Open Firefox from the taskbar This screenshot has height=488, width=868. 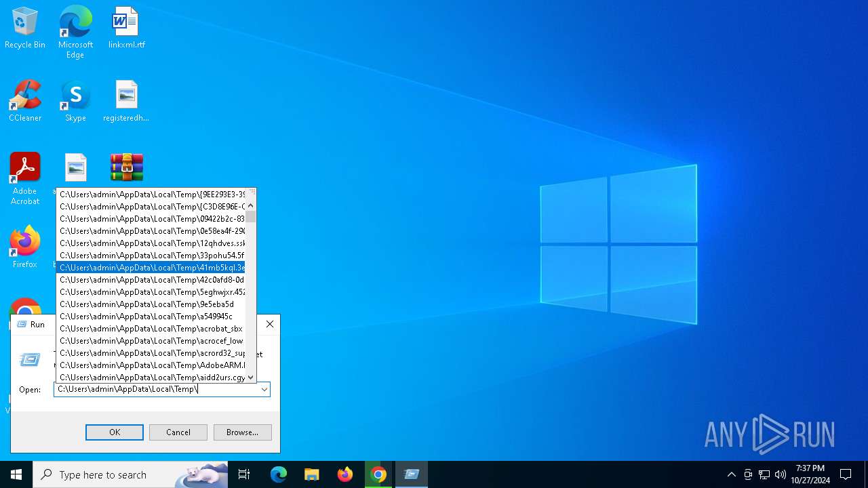coord(345,474)
